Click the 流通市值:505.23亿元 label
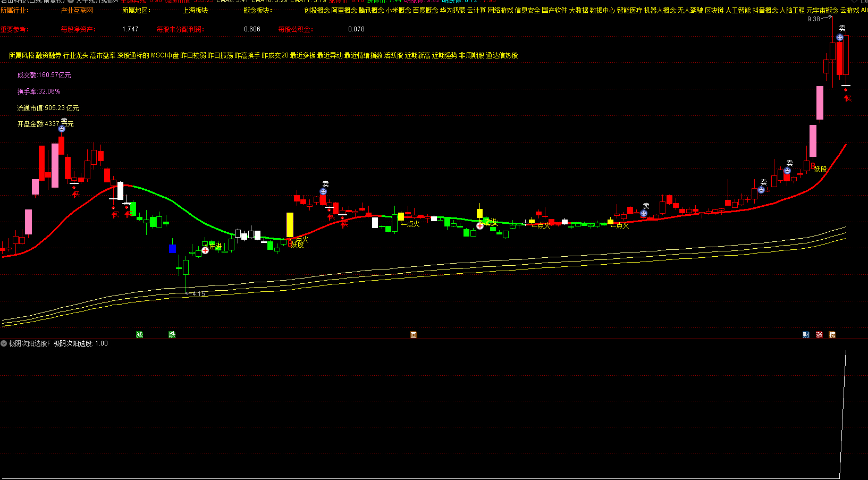This screenshot has width=868, height=480. pyautogui.click(x=48, y=108)
